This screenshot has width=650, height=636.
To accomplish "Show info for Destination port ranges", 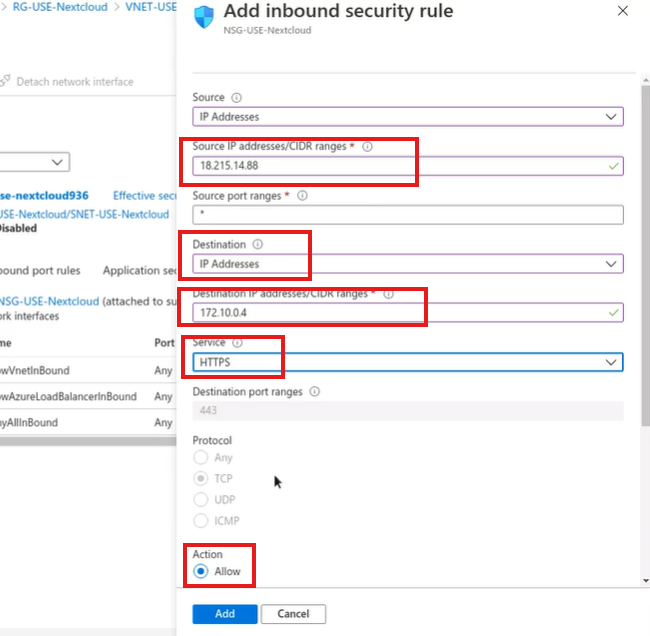I will [x=315, y=391].
